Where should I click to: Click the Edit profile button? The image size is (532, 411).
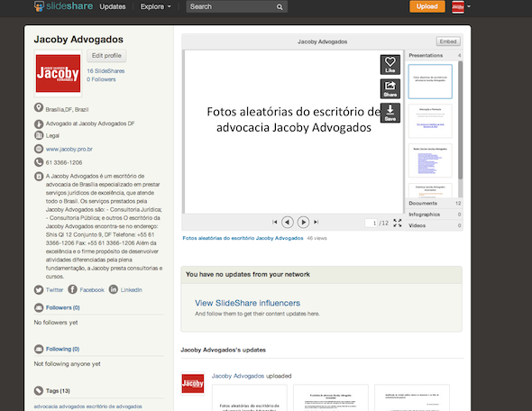point(106,56)
